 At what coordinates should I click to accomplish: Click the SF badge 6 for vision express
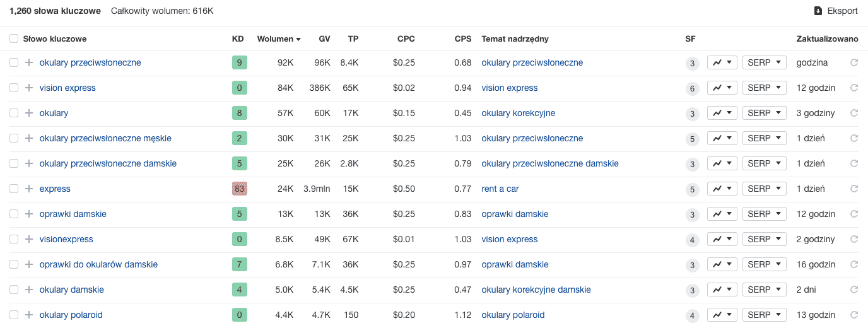pos(692,88)
